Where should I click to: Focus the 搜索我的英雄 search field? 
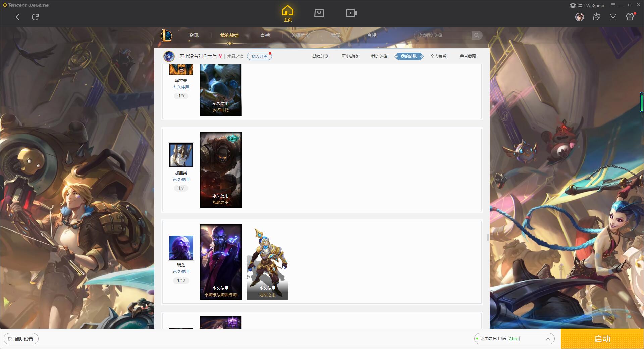(x=443, y=35)
